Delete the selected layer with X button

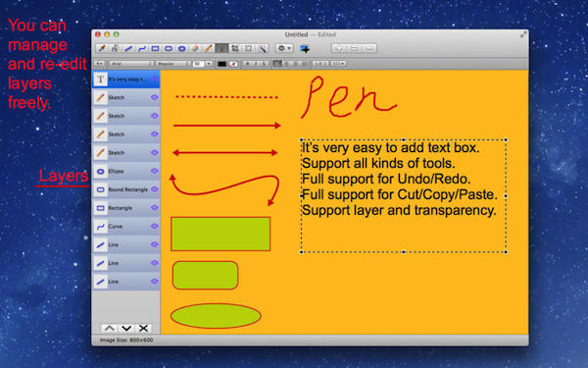point(143,328)
